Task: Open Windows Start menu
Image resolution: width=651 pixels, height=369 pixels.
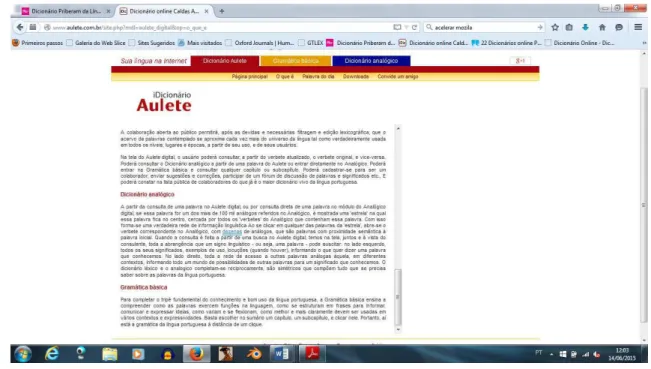Action: coord(23,354)
